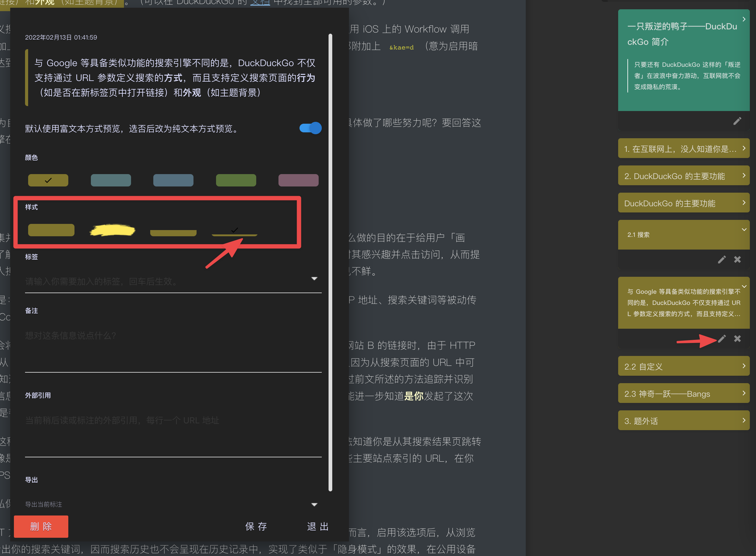The height and width of the screenshot is (556, 756).
Task: Select the olive yellow color swatch
Action: pos(48,180)
